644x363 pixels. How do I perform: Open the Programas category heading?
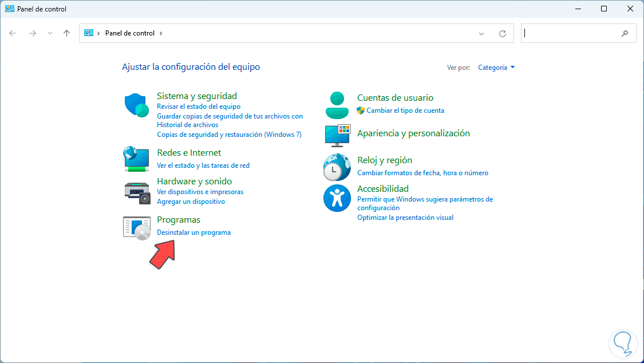pos(179,220)
